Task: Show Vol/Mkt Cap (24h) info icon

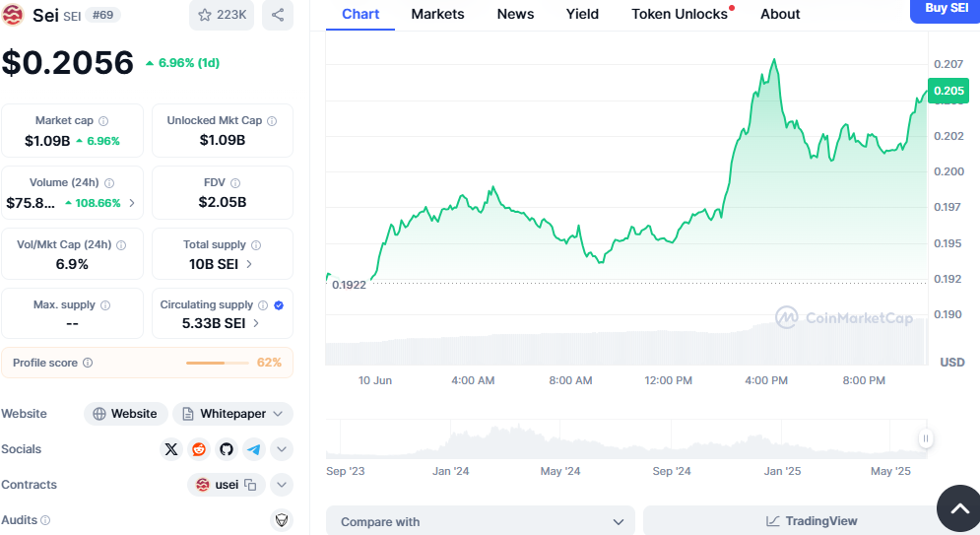Action: point(121,245)
